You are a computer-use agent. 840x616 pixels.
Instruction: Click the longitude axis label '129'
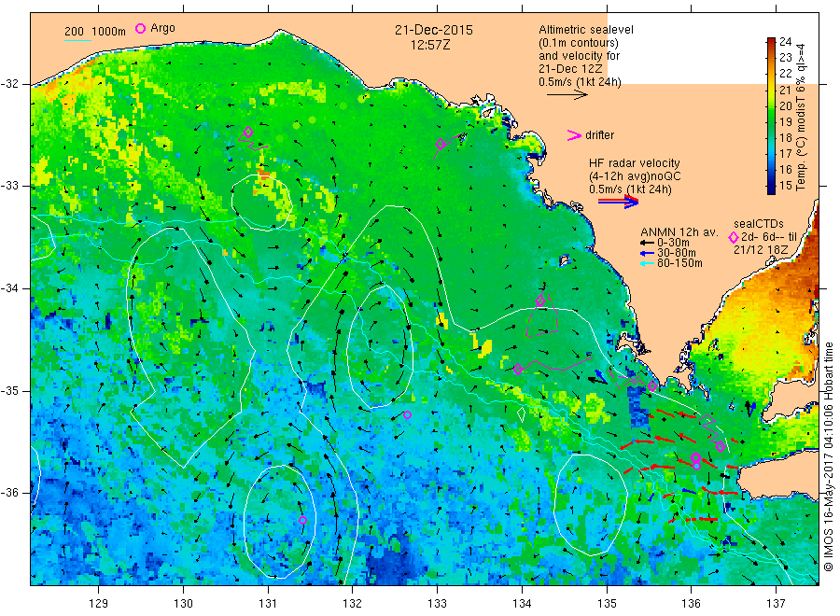click(x=99, y=604)
